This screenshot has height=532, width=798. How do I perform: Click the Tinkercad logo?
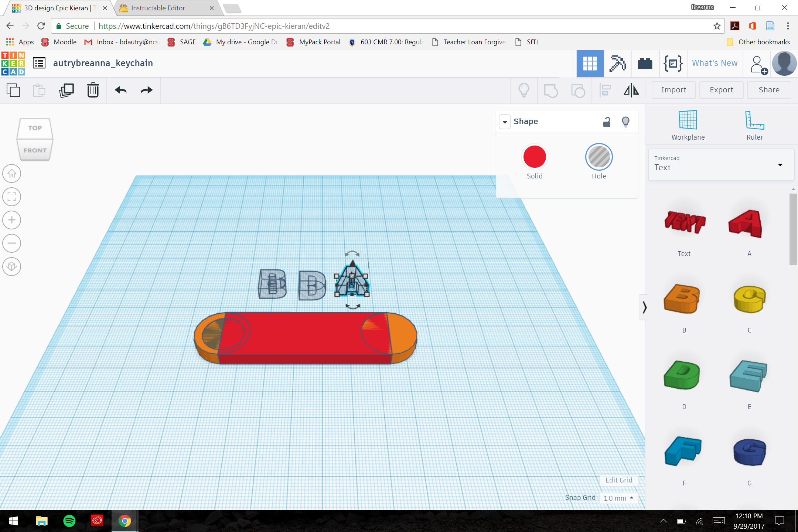click(x=13, y=63)
